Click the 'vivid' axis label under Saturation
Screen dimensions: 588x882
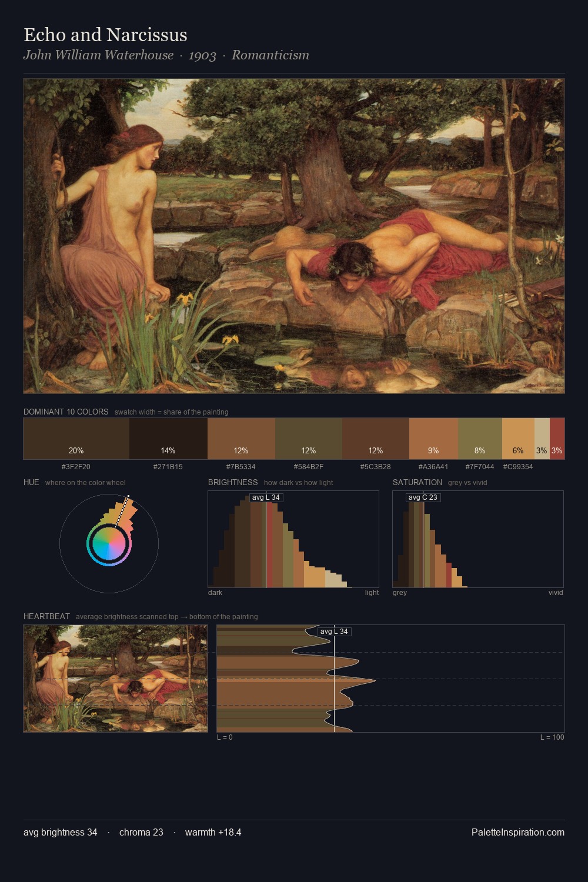[556, 593]
